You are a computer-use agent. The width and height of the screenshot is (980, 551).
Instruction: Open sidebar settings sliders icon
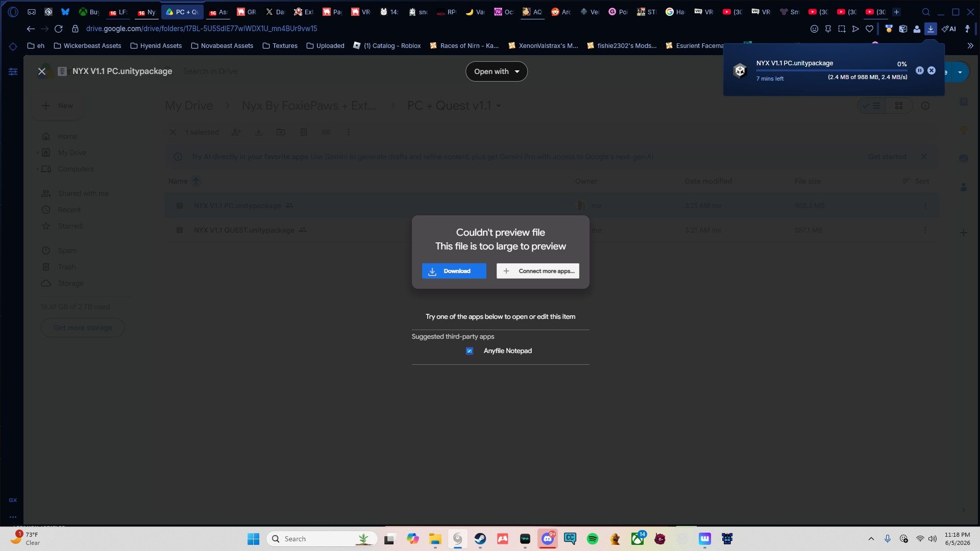click(13, 71)
